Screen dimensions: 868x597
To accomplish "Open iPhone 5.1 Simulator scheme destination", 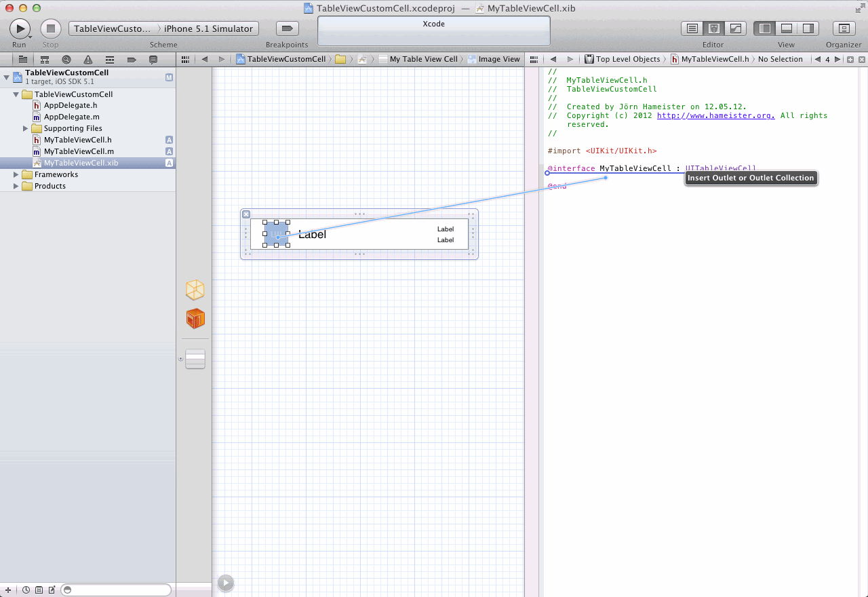I will pos(209,28).
